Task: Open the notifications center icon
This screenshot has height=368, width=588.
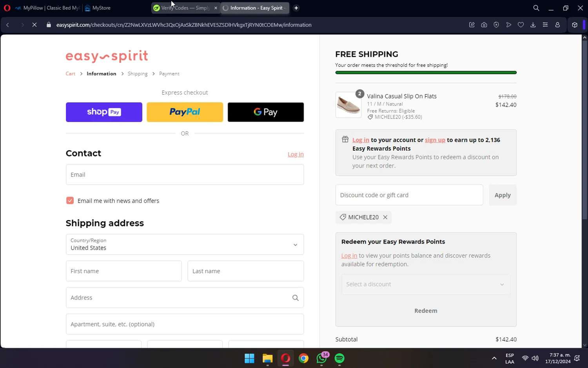Action: [577, 359]
